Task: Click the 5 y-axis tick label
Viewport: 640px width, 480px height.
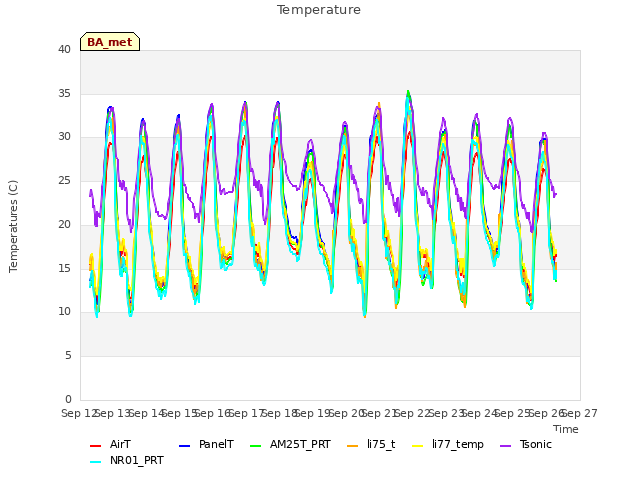Action: click(x=68, y=356)
